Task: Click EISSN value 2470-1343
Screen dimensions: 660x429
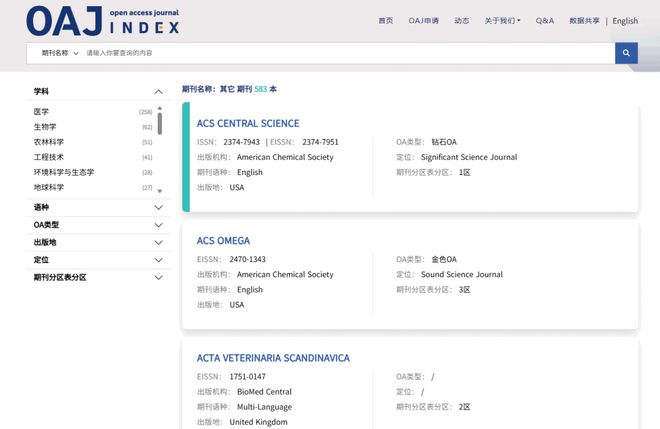Action: [x=248, y=259]
